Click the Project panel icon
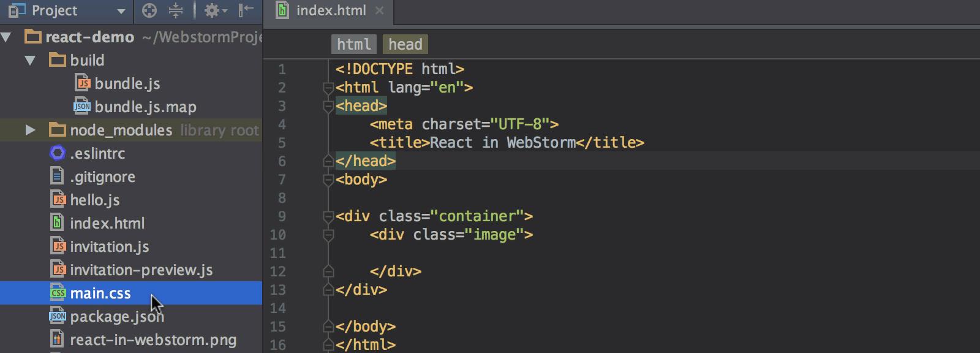980x353 pixels. pyautogui.click(x=17, y=10)
